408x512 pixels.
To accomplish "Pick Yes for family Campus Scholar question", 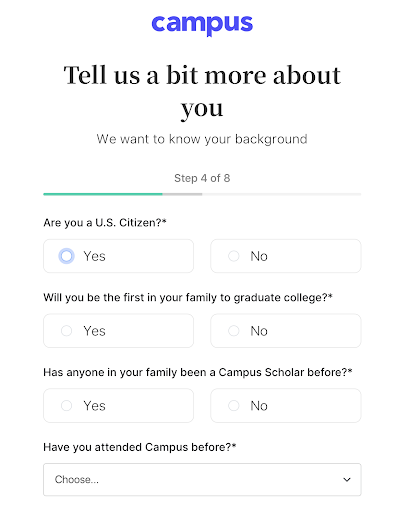I will pyautogui.click(x=66, y=405).
